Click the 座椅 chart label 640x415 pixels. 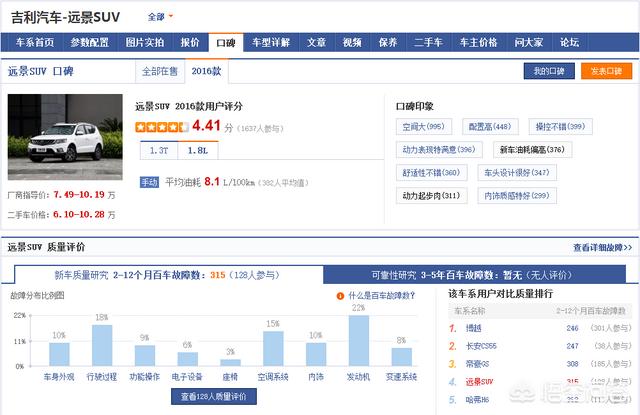tap(230, 377)
